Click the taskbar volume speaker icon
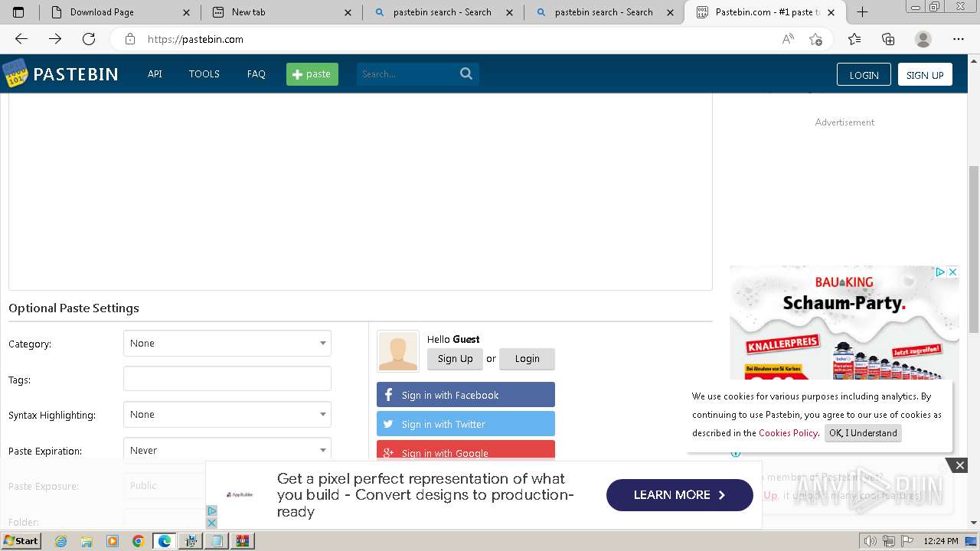This screenshot has height=551, width=980. coord(869,541)
